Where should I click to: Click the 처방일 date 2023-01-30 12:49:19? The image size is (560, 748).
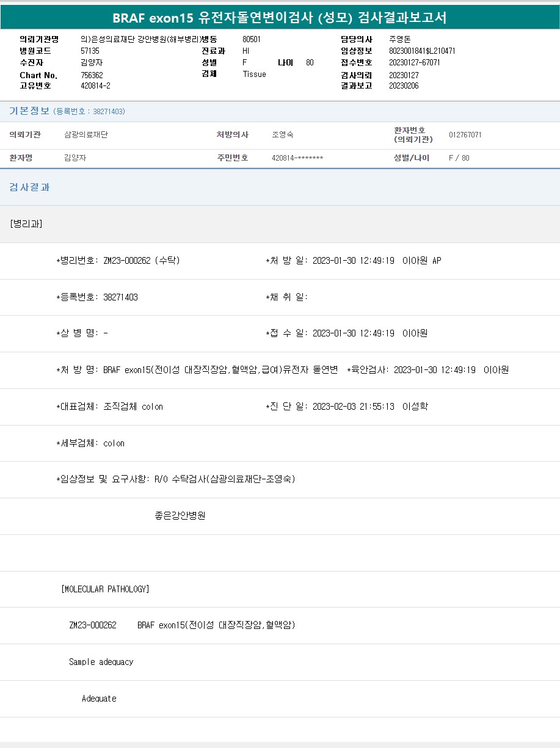point(353,261)
